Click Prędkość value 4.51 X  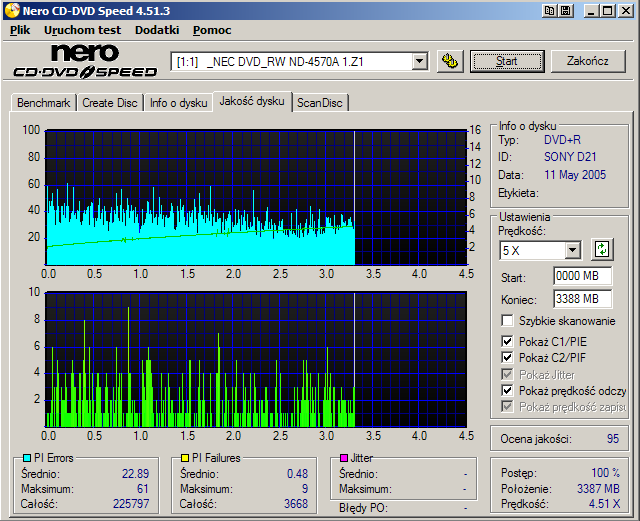604,504
